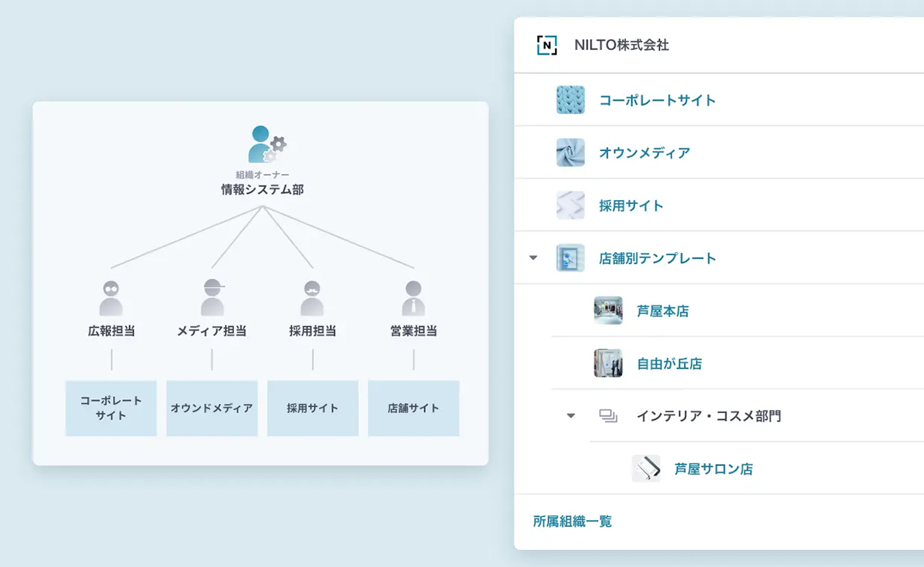Select the 芦屋サロン店 tree item
The width and height of the screenshot is (924, 567).
click(714, 469)
